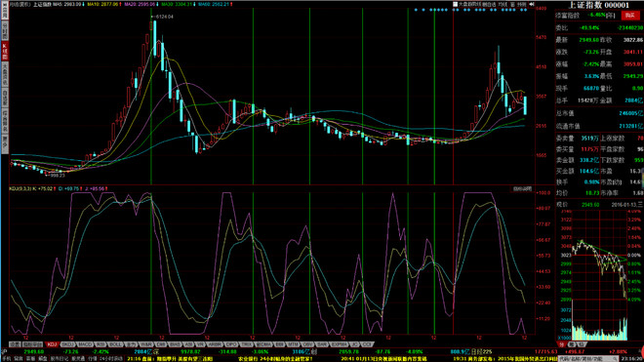Click the 998.23 low price label

[58, 176]
